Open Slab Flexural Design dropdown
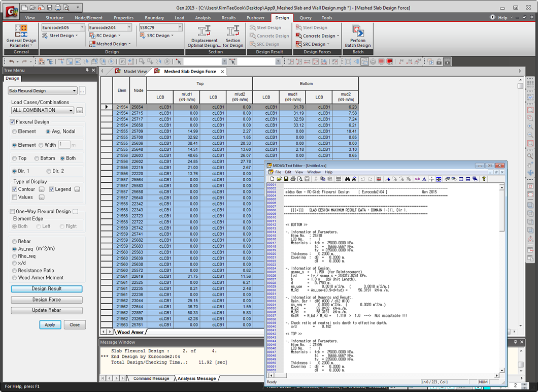The width and height of the screenshot is (538, 392). pyautogui.click(x=43, y=90)
